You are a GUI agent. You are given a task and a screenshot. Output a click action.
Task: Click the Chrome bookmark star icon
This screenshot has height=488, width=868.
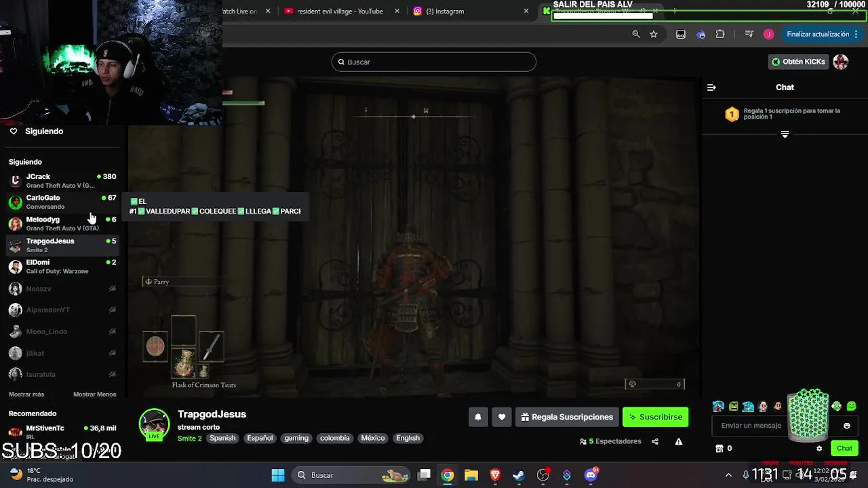point(654,34)
